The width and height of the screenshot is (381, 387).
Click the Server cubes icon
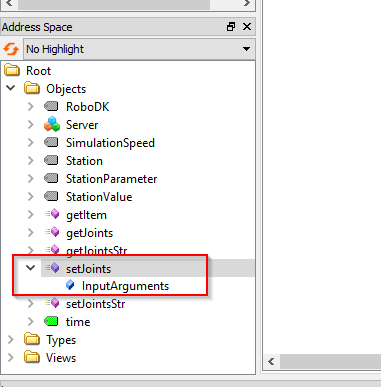(x=52, y=124)
